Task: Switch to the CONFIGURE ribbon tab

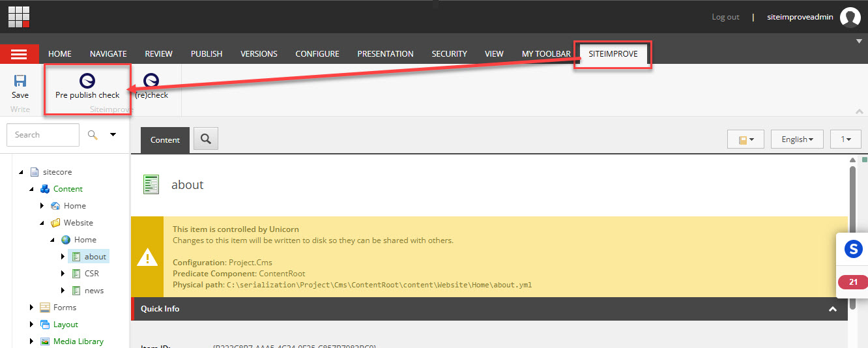Action: (x=317, y=54)
